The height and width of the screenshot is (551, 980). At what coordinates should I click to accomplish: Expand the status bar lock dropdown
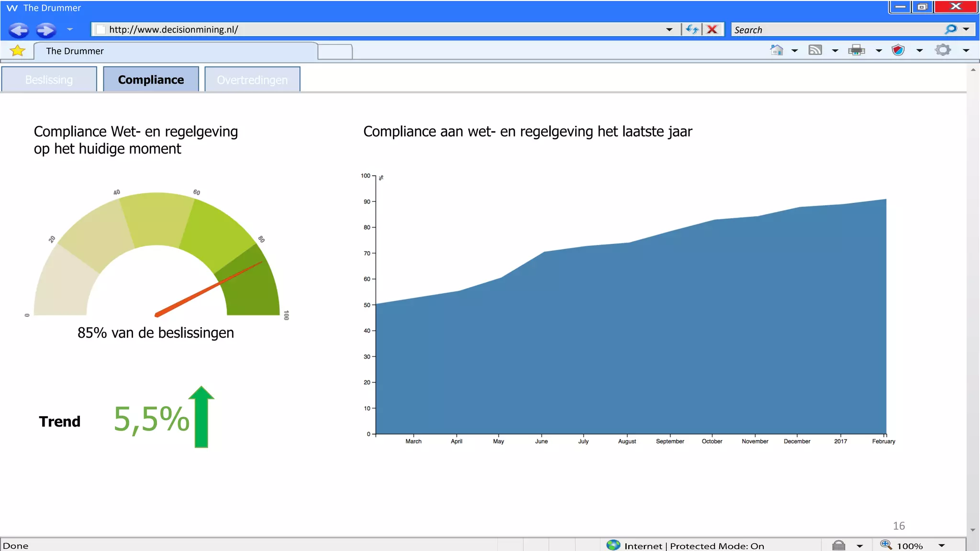[859, 546]
